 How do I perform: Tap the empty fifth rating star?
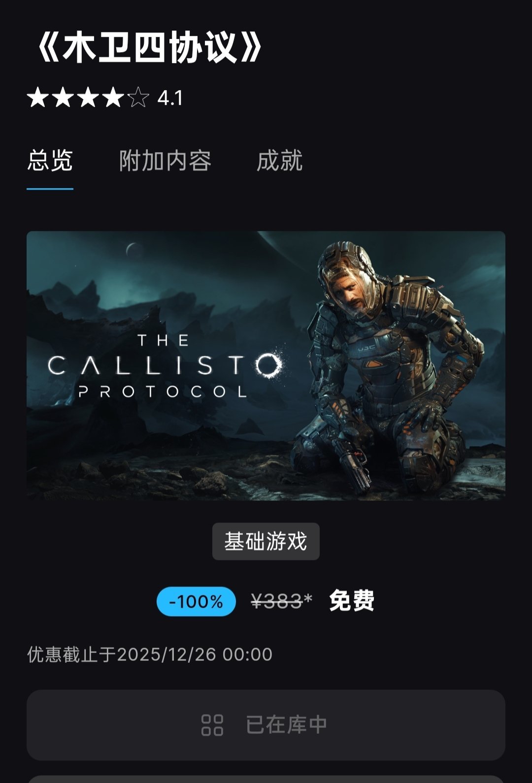(138, 98)
